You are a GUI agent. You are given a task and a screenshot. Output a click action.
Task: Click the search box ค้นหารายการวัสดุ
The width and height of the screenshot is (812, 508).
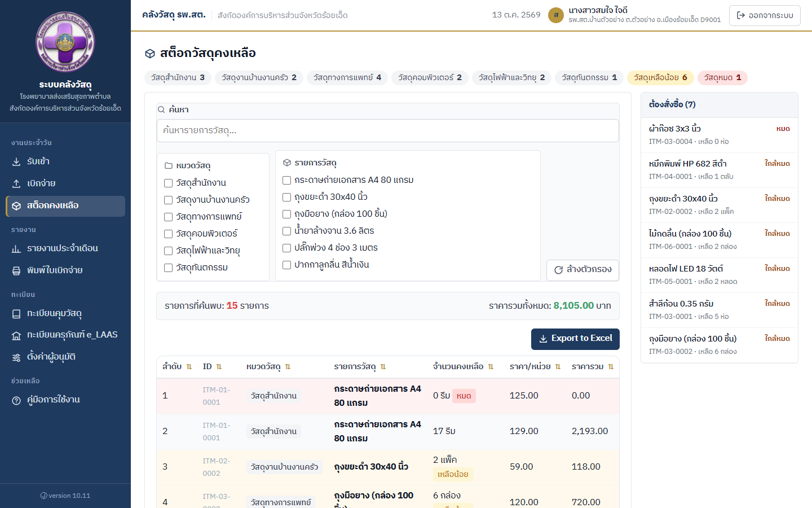(388, 130)
